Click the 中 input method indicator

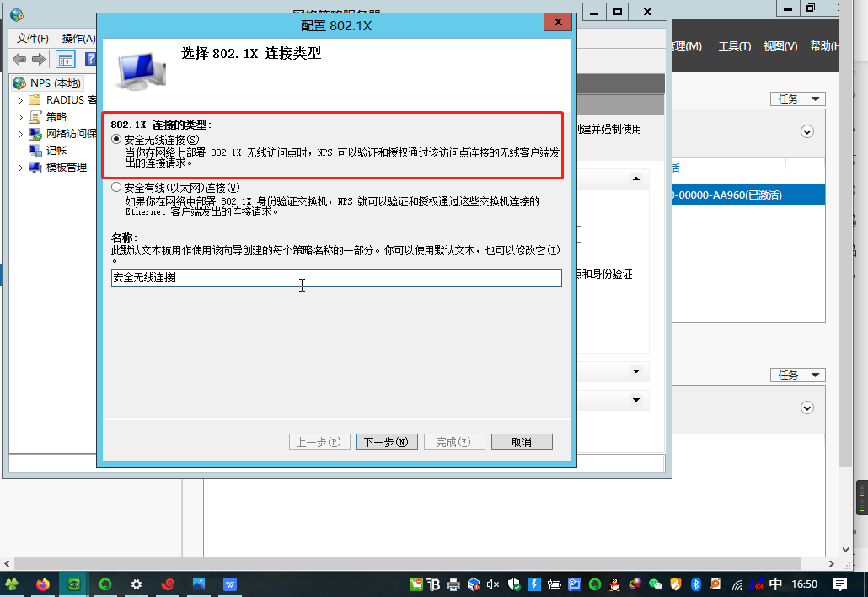[x=775, y=584]
